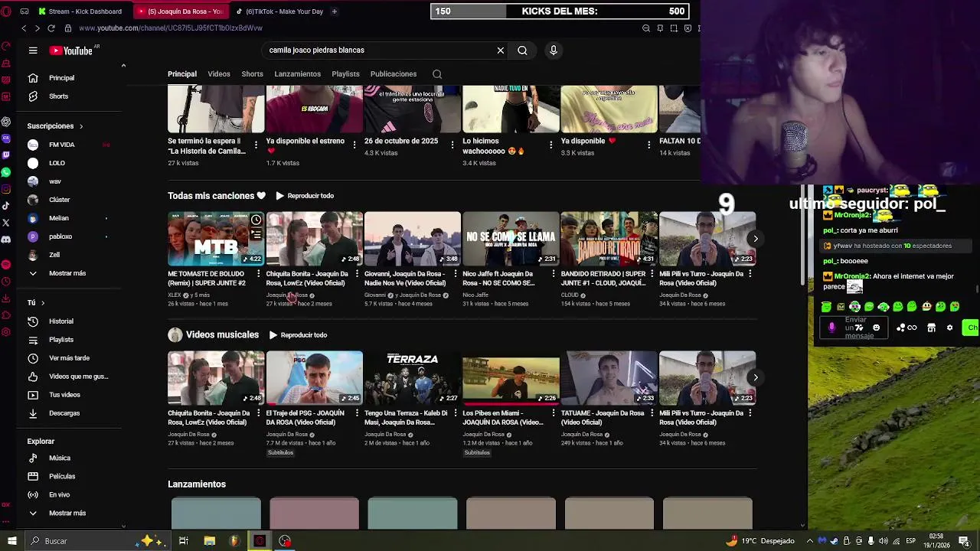The height and width of the screenshot is (551, 980).
Task: Open the shop icon in Kick chat
Action: [931, 328]
